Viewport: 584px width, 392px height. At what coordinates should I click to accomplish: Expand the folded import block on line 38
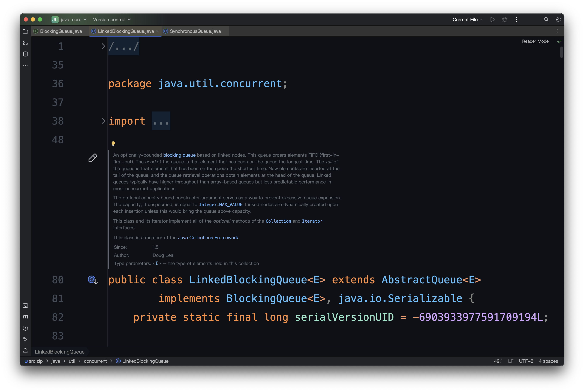[103, 121]
